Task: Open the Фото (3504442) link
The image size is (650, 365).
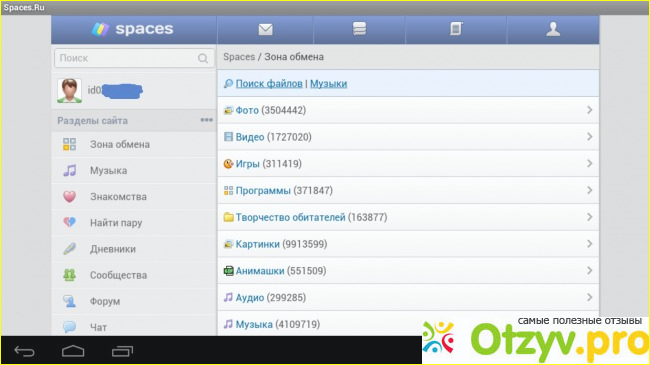Action: coord(271,110)
